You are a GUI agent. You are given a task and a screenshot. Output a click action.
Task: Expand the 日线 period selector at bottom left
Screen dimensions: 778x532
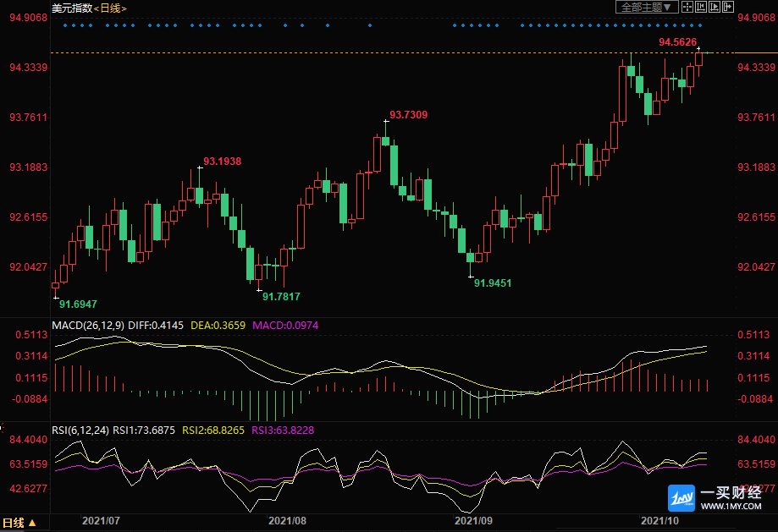[19, 523]
